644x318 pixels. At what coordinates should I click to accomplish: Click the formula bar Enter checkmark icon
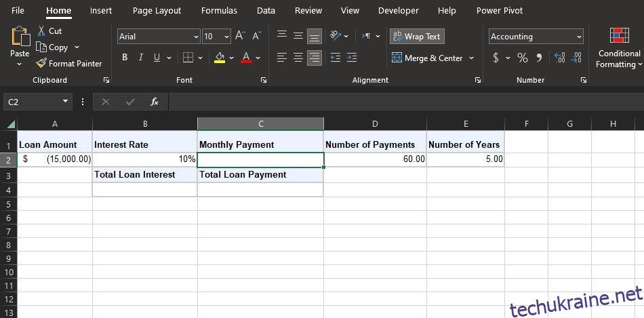[130, 102]
